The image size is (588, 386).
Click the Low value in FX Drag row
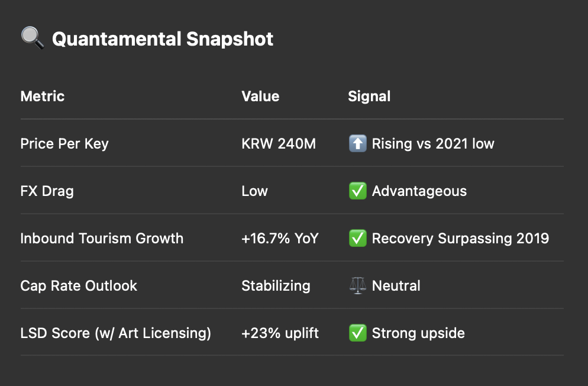[x=254, y=191]
